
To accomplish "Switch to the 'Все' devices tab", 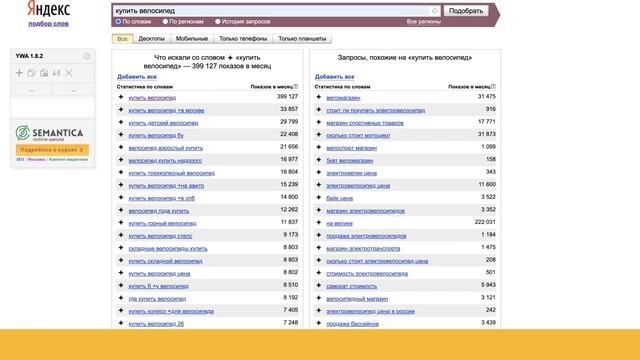I will coord(122,39).
